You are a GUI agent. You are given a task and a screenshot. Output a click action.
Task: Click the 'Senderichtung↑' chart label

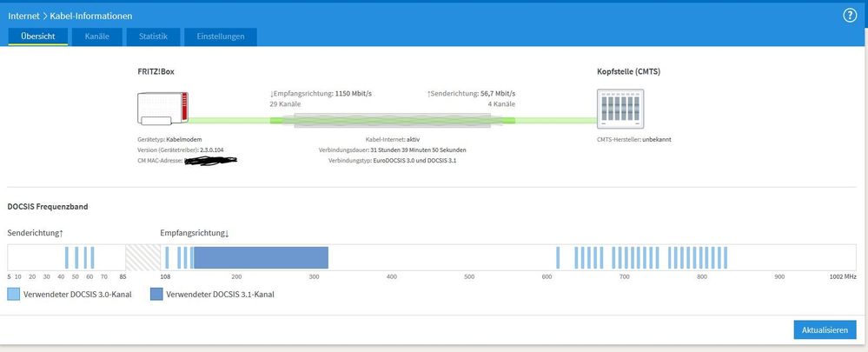(35, 234)
